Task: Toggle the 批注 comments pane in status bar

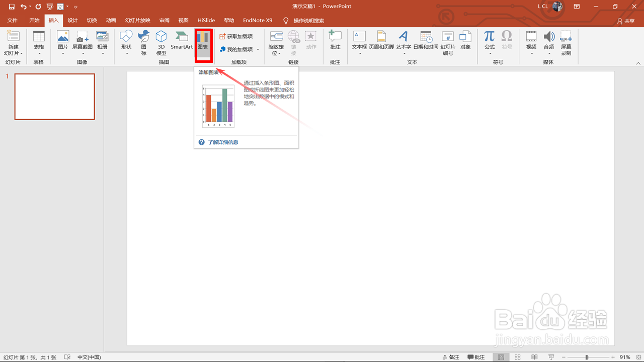Action: (476, 357)
